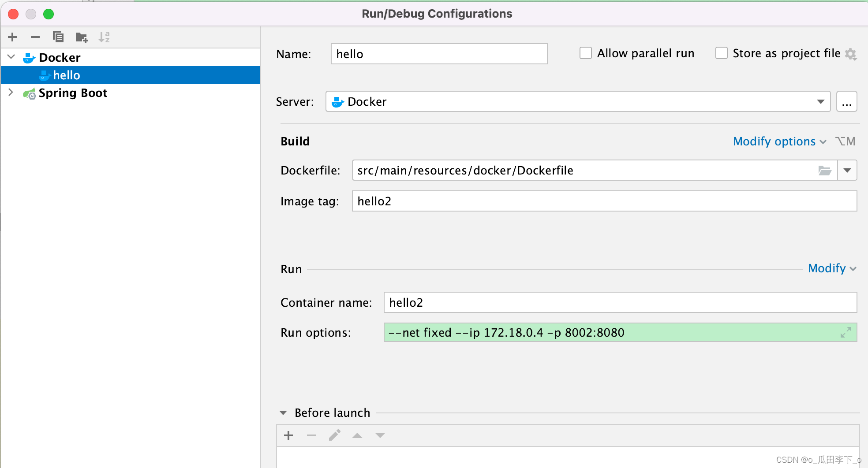Check Store as project file
This screenshot has height=468, width=868.
(722, 53)
